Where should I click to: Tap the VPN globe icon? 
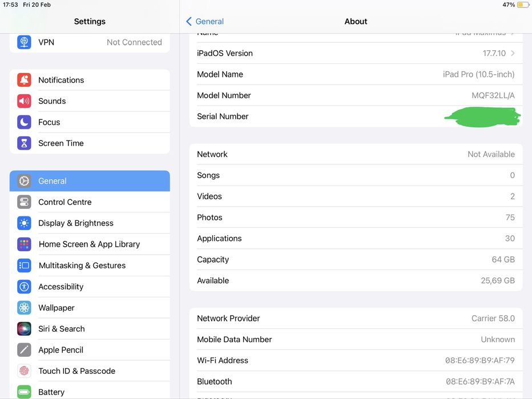coord(24,42)
